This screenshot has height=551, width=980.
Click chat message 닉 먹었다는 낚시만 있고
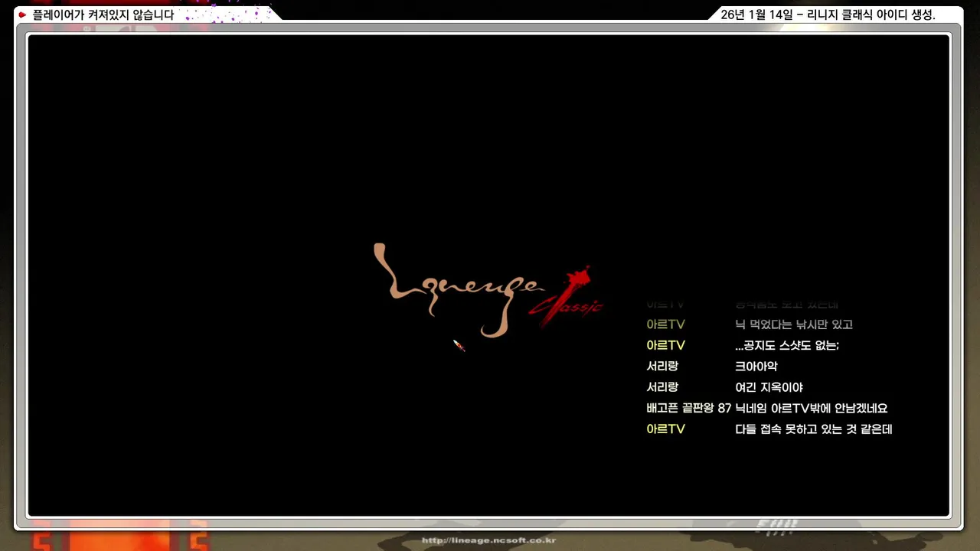click(794, 324)
